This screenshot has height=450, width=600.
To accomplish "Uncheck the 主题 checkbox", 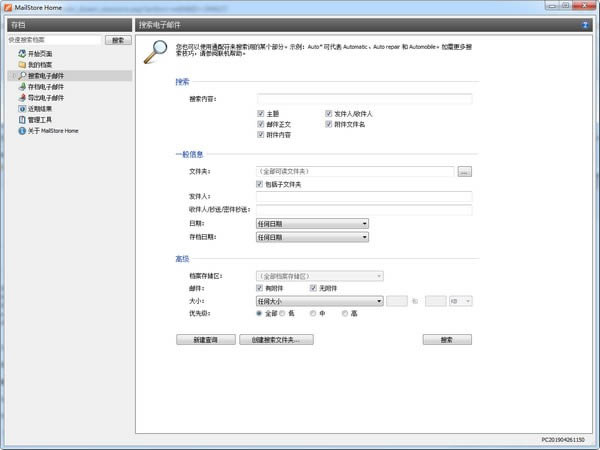I will [x=261, y=114].
